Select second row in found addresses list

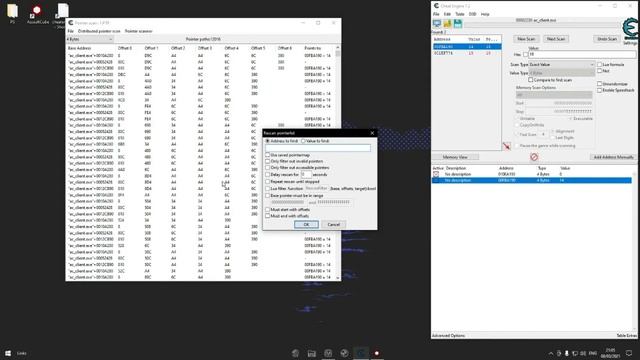467,53
